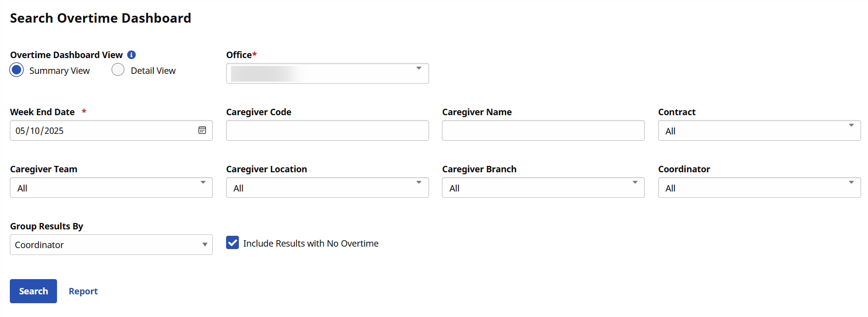The image size is (868, 317).
Task: Click the Report link
Action: pyautogui.click(x=83, y=291)
